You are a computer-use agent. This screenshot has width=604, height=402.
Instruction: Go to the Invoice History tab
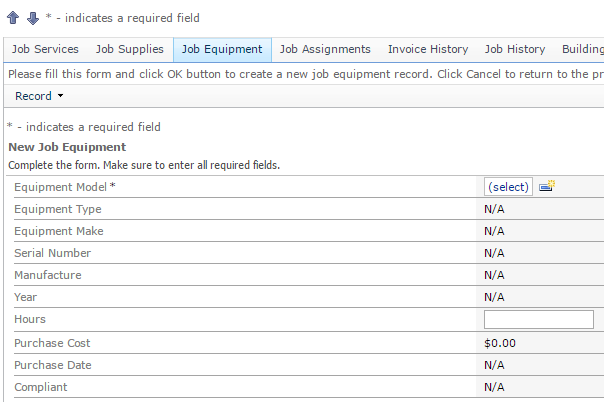[428, 49]
